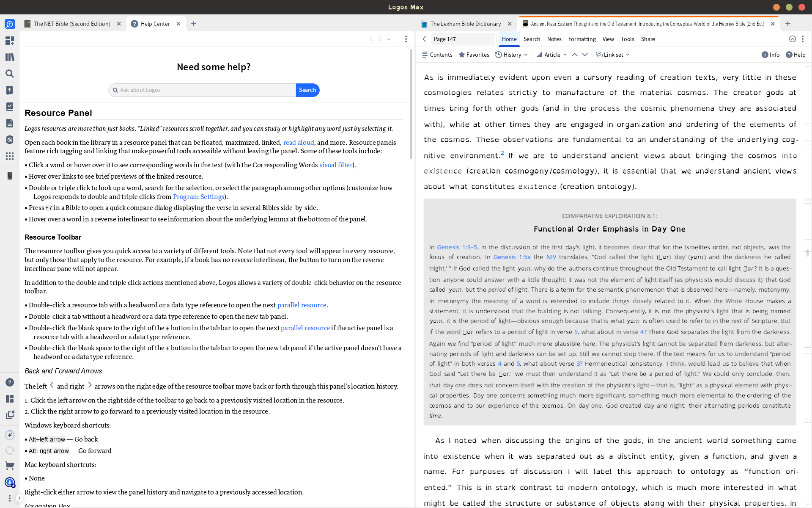
Task: Expand the History dropdown
Action: (x=511, y=55)
